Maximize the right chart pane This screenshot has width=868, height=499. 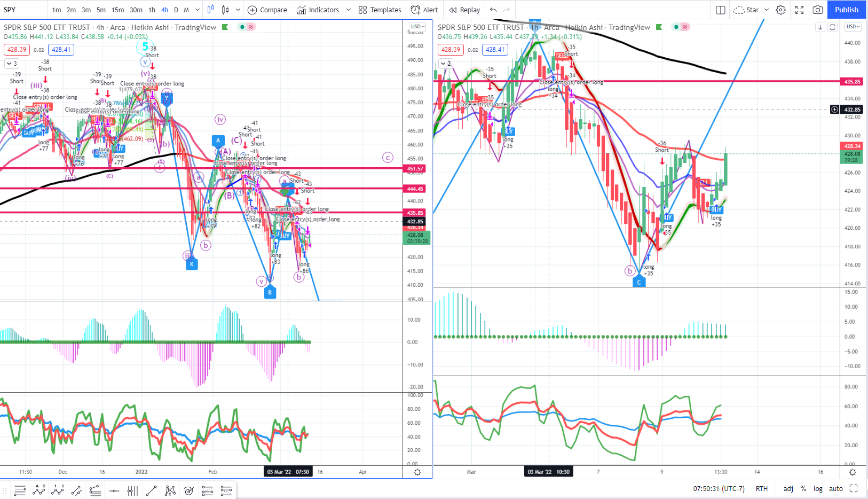832,27
